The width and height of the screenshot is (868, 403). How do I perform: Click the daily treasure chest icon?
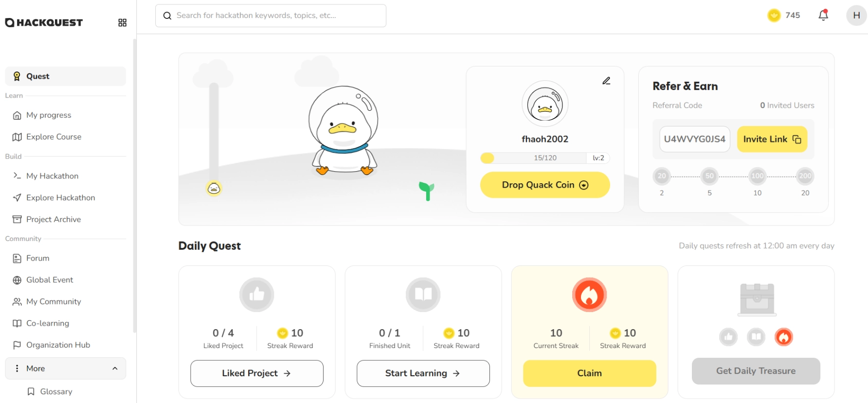[x=757, y=299]
